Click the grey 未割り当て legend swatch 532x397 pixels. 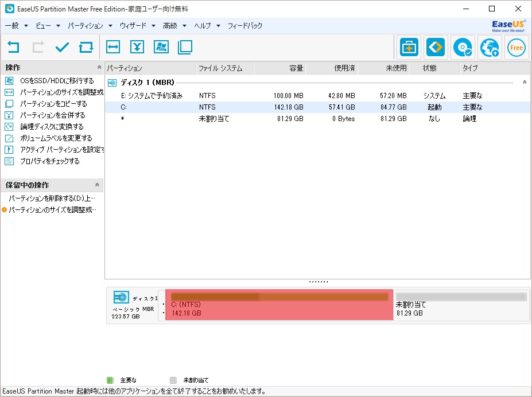(x=173, y=380)
